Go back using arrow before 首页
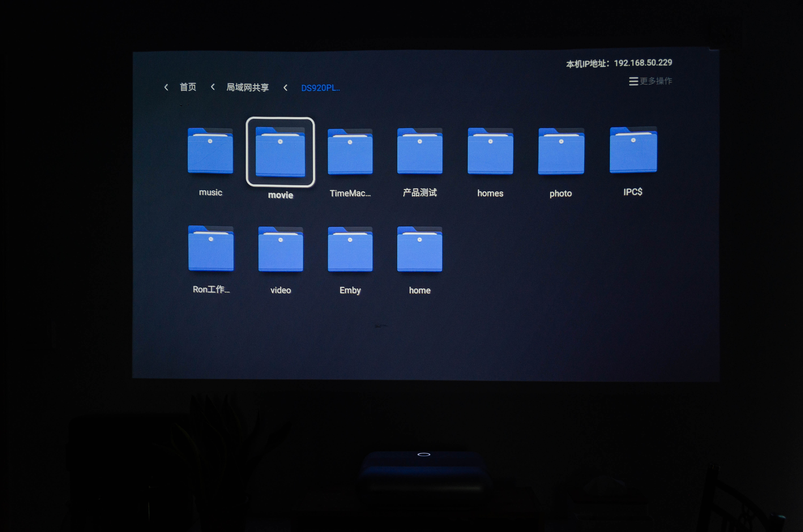803x532 pixels. [x=166, y=87]
